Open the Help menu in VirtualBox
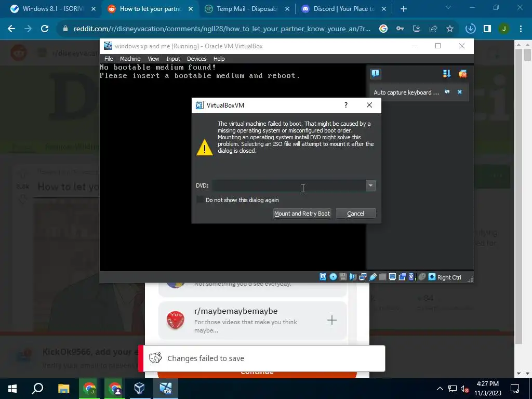 (x=219, y=59)
